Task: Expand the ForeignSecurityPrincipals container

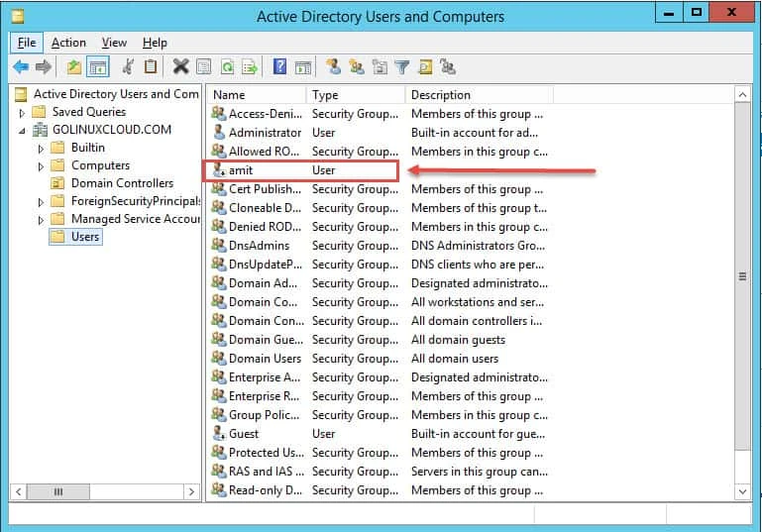Action: pos(41,202)
